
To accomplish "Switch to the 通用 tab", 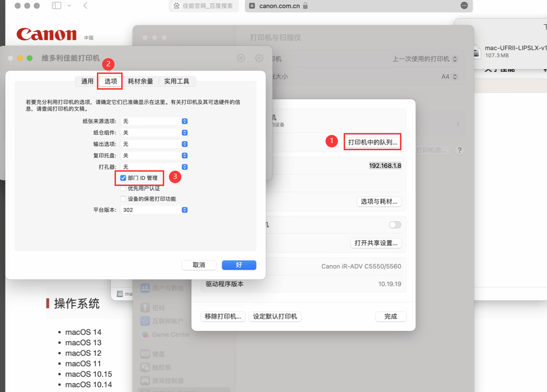I will (x=87, y=81).
